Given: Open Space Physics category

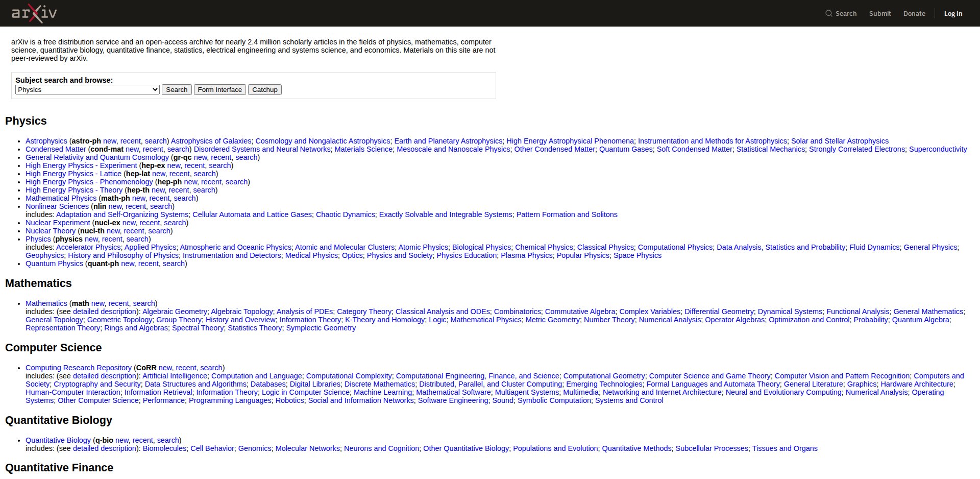Looking at the screenshot, I should pyautogui.click(x=638, y=255).
